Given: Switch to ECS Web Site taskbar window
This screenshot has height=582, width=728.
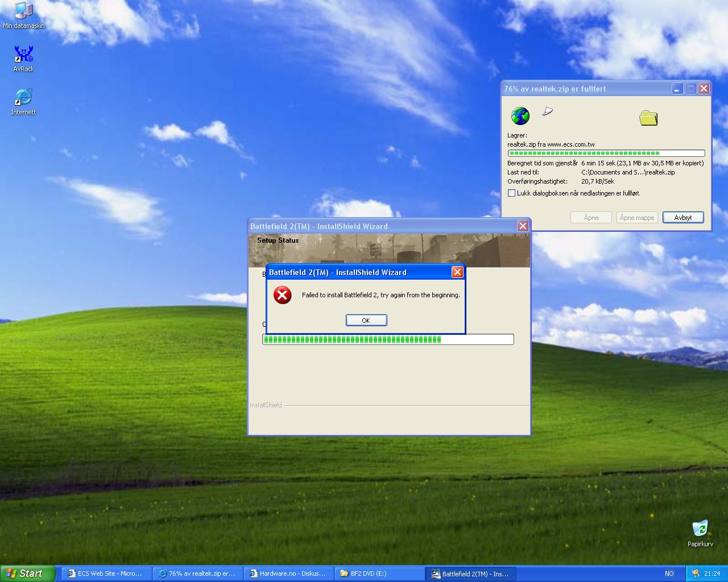Looking at the screenshot, I should point(106,573).
